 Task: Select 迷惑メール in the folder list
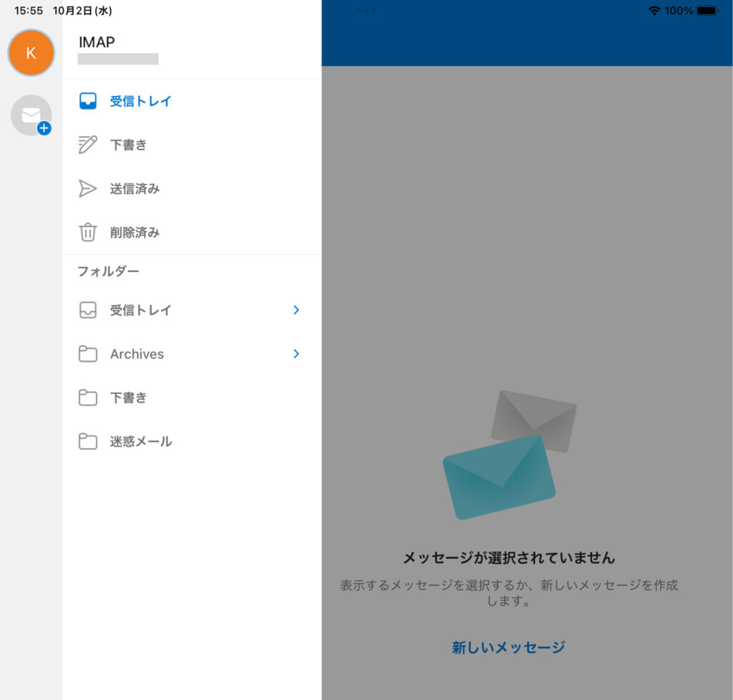[140, 442]
